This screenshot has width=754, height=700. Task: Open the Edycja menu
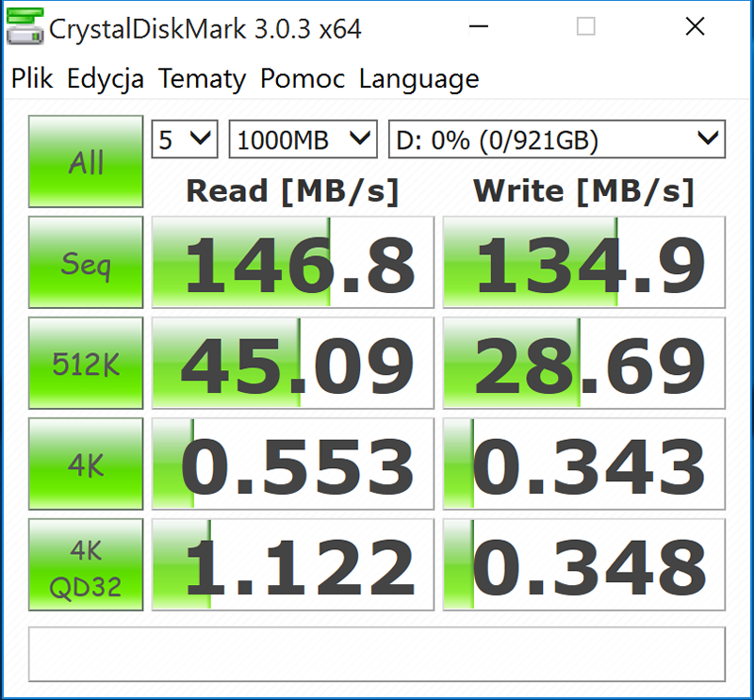click(106, 79)
